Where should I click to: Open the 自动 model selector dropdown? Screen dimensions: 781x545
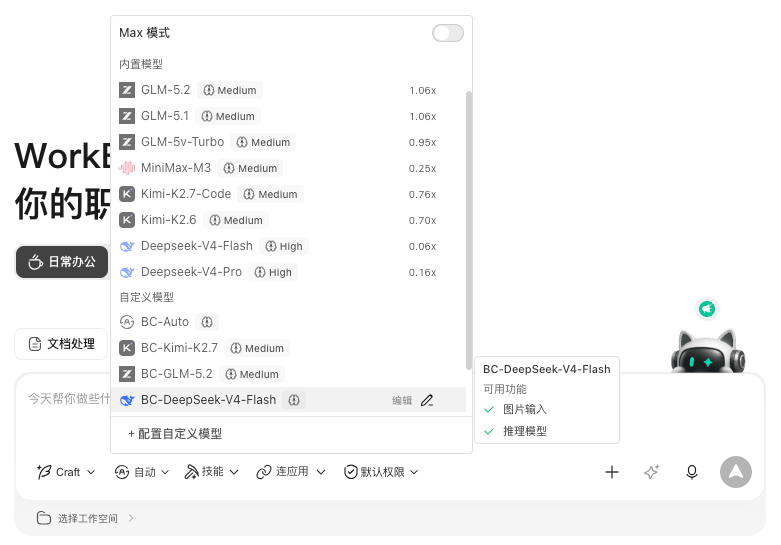click(x=142, y=472)
